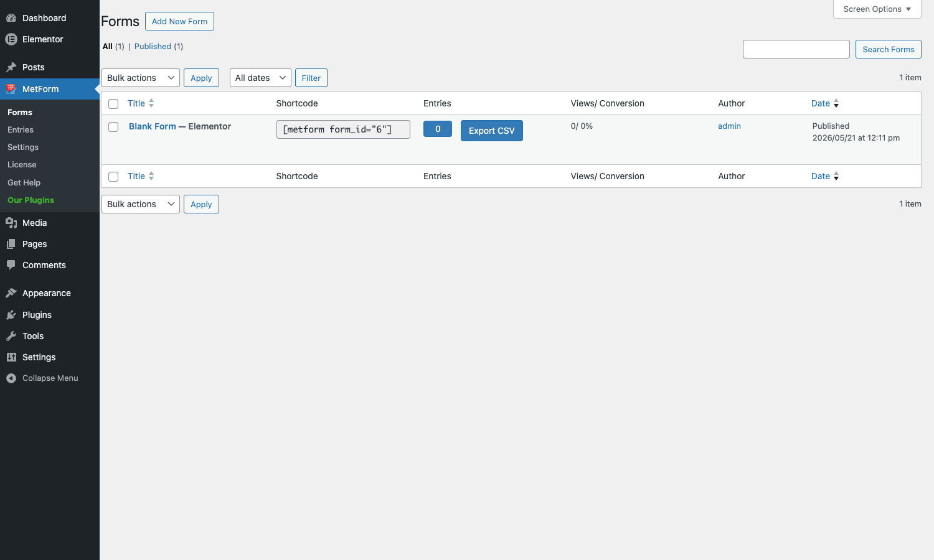Click the top Apply button

click(x=201, y=78)
